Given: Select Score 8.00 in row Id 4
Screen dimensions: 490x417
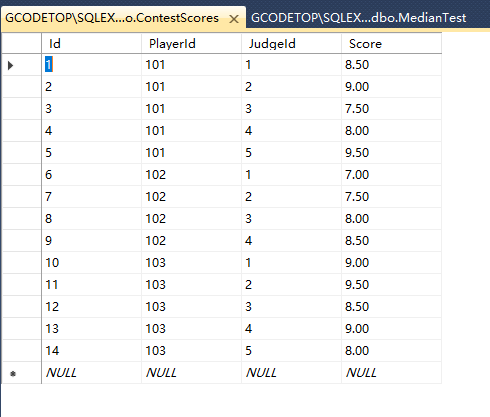Looking at the screenshot, I should coord(392,131).
